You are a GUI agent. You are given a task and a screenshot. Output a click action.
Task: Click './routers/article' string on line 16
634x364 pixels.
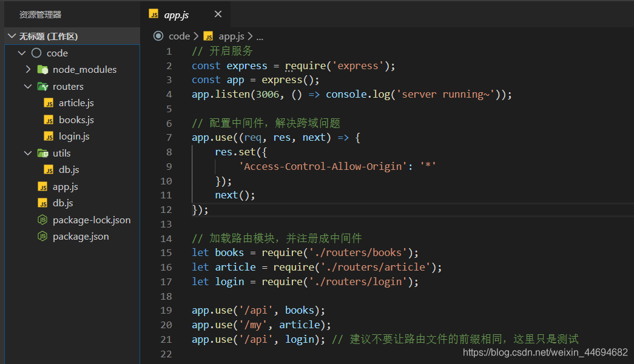pyautogui.click(x=376, y=268)
